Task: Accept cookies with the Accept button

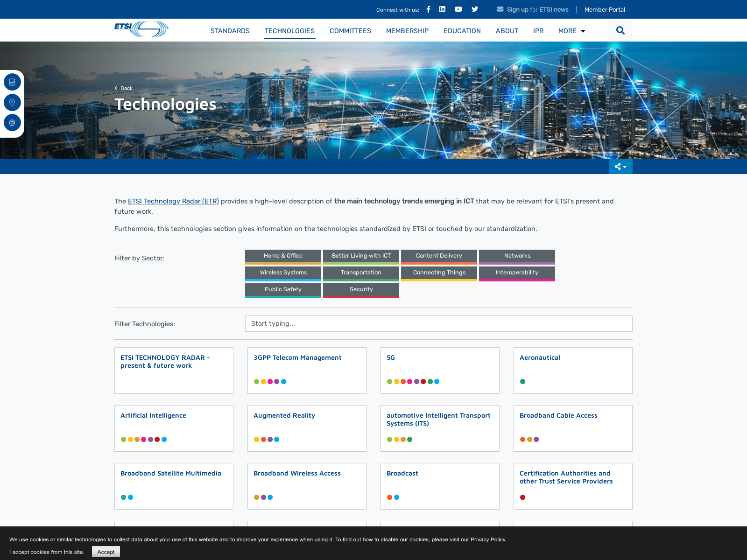Action: click(x=106, y=552)
